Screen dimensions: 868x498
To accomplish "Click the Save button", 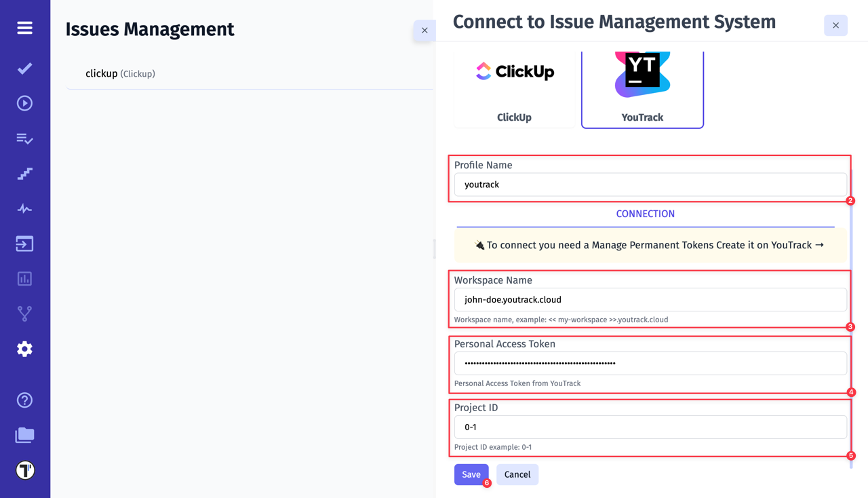I will (471, 474).
